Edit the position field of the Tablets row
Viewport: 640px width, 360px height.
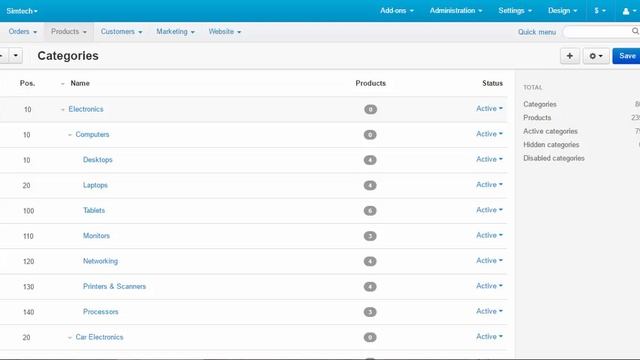pyautogui.click(x=28, y=211)
